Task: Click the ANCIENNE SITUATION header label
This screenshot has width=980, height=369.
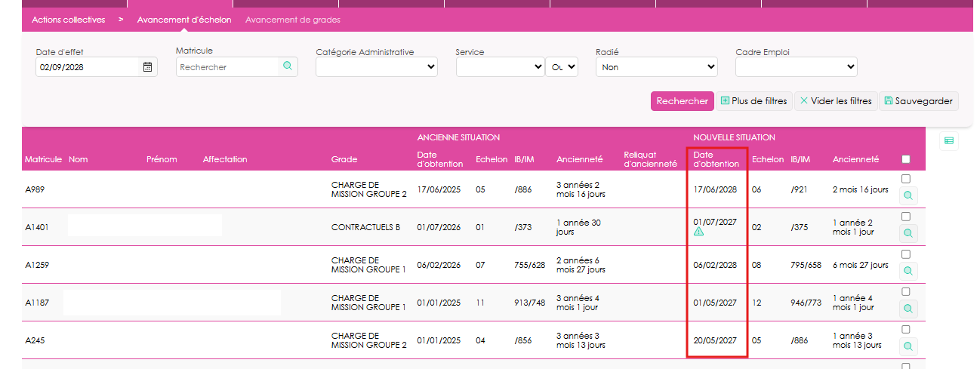Action: click(x=458, y=137)
